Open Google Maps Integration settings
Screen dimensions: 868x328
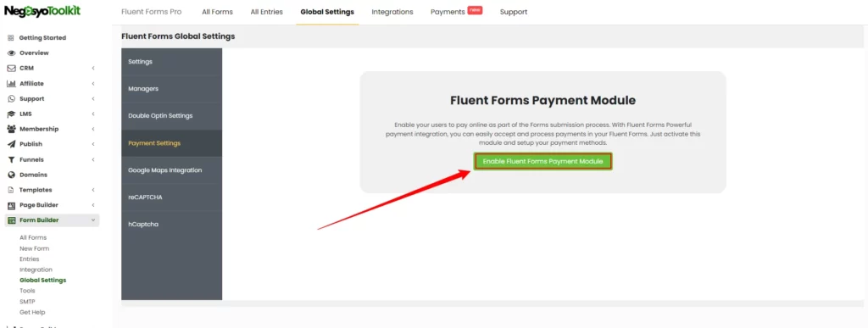pyautogui.click(x=171, y=170)
